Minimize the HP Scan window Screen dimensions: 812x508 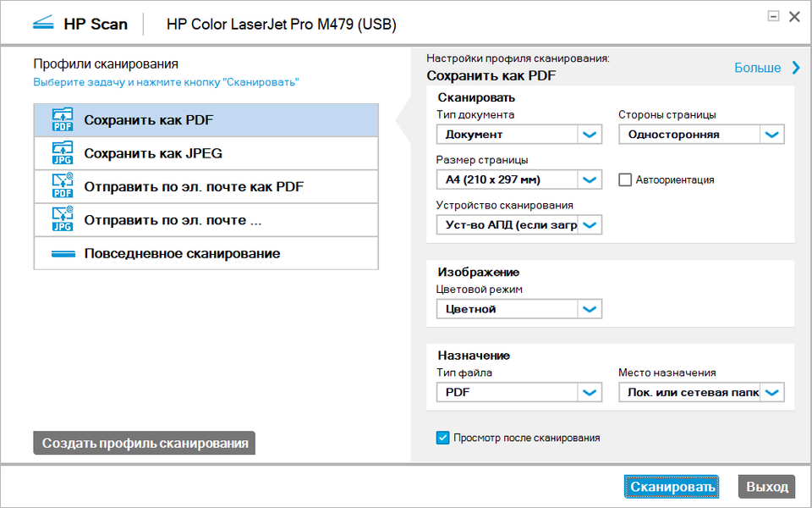[x=773, y=16]
